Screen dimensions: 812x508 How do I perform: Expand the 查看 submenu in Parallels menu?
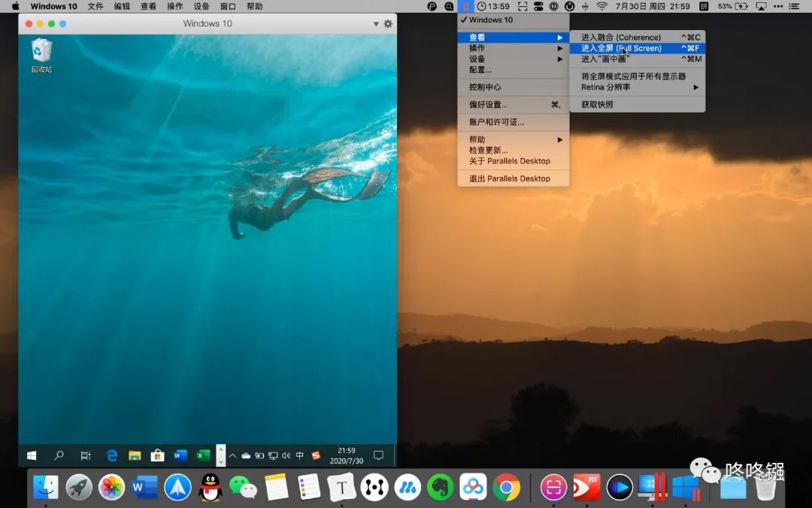click(514, 38)
